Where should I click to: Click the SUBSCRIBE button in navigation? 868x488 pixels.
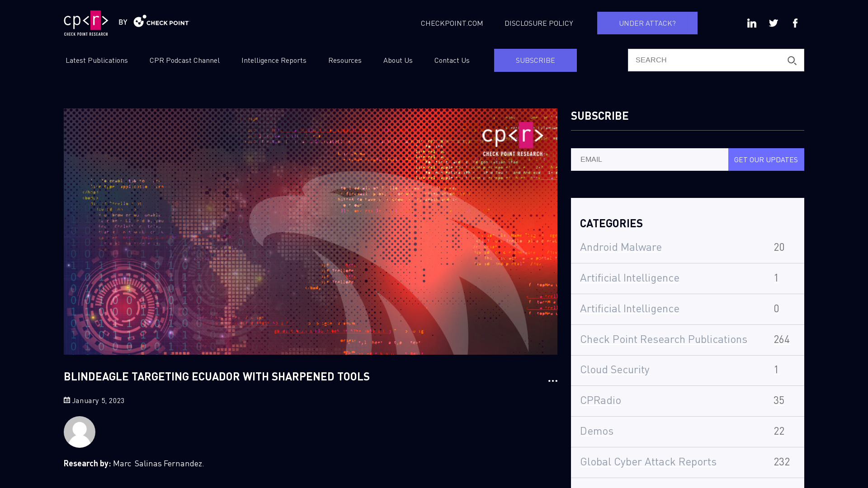tap(535, 60)
